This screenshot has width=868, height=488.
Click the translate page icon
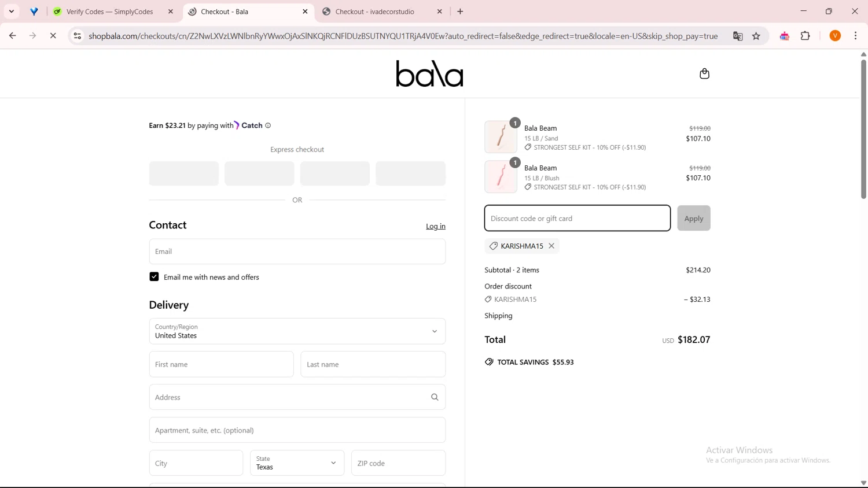[x=738, y=36]
